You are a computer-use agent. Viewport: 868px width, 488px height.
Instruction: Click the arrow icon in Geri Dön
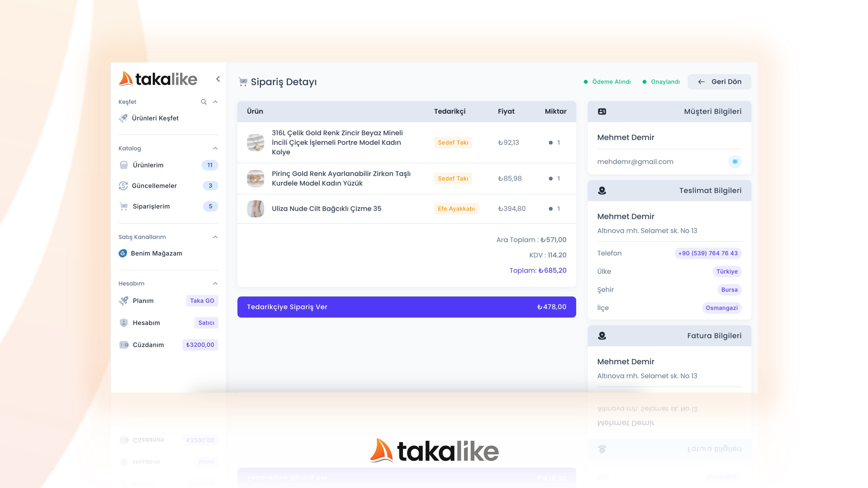click(702, 82)
